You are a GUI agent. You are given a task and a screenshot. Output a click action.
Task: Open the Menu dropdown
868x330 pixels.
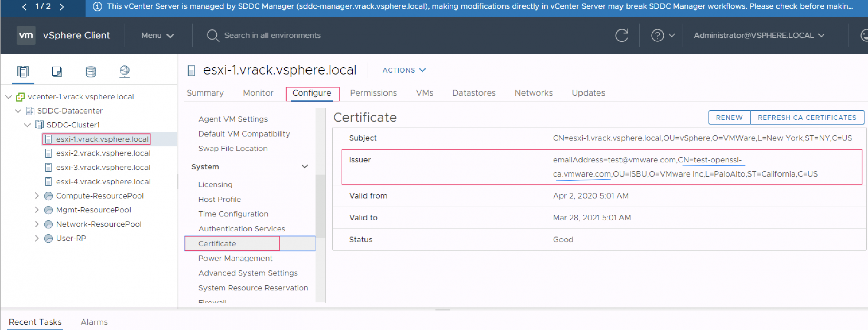[157, 35]
